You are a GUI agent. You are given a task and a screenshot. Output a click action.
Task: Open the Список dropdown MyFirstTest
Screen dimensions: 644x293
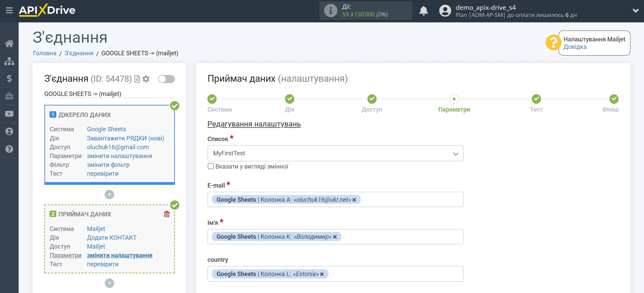tap(335, 153)
